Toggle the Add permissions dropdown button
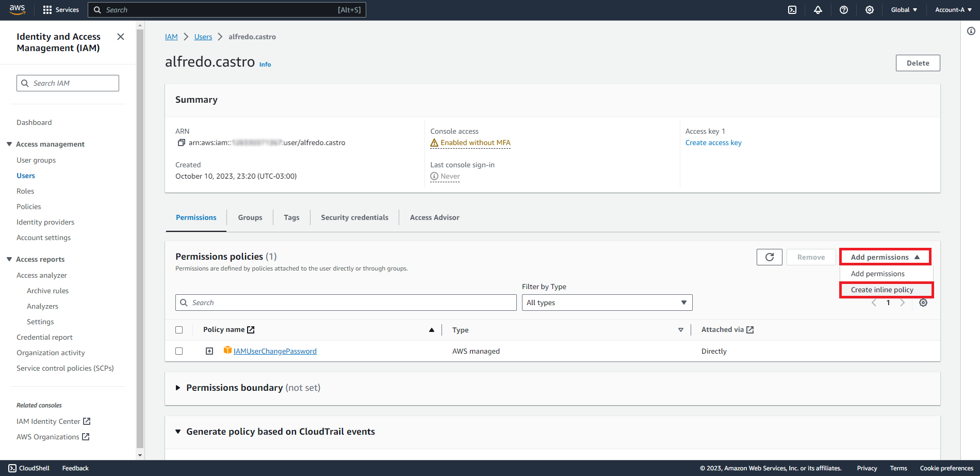Viewport: 980px width, 476px height. [x=885, y=257]
